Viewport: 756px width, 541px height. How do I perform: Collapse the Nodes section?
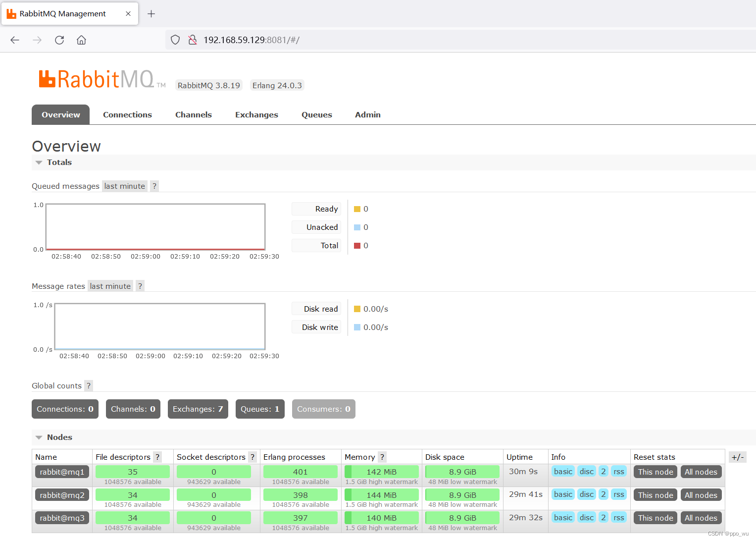point(54,437)
